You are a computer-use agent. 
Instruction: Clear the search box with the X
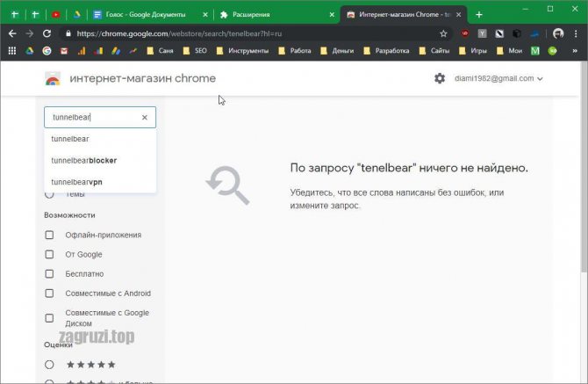tap(145, 118)
